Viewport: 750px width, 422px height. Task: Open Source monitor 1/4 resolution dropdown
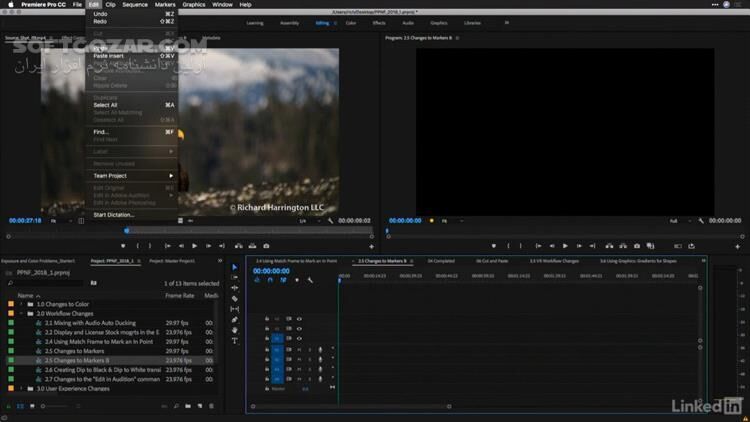coord(310,221)
